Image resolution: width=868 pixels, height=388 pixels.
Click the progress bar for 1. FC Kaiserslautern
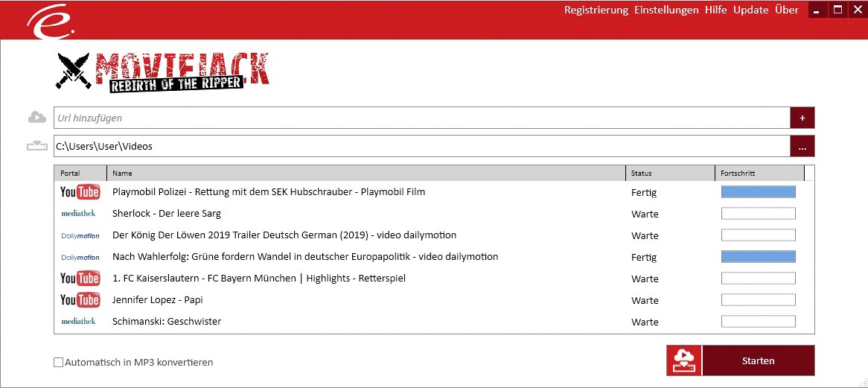(x=759, y=279)
